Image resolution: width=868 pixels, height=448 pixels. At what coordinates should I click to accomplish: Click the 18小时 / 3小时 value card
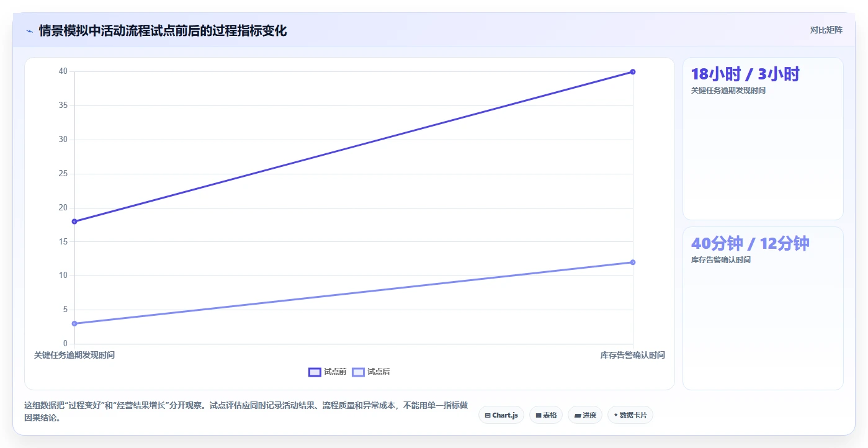point(763,138)
